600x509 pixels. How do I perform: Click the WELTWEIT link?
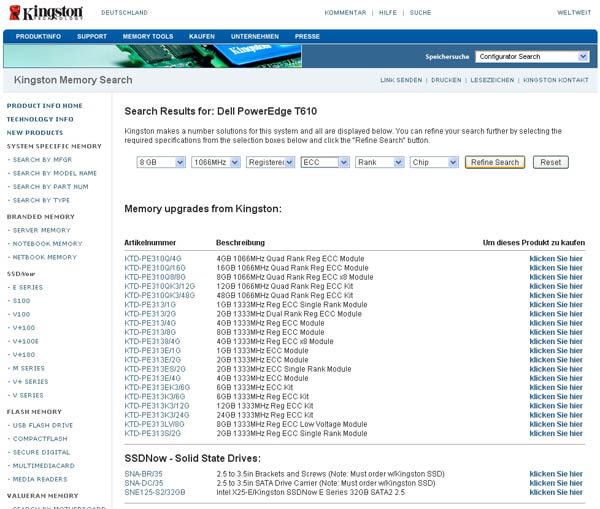tap(574, 13)
